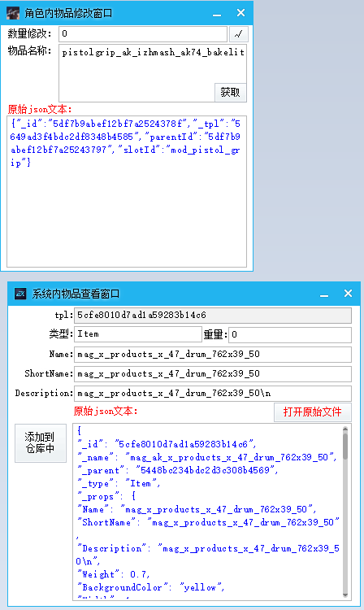Close the character item modification window
Image resolution: width=364 pixels, height=610 pixels.
[x=240, y=13]
